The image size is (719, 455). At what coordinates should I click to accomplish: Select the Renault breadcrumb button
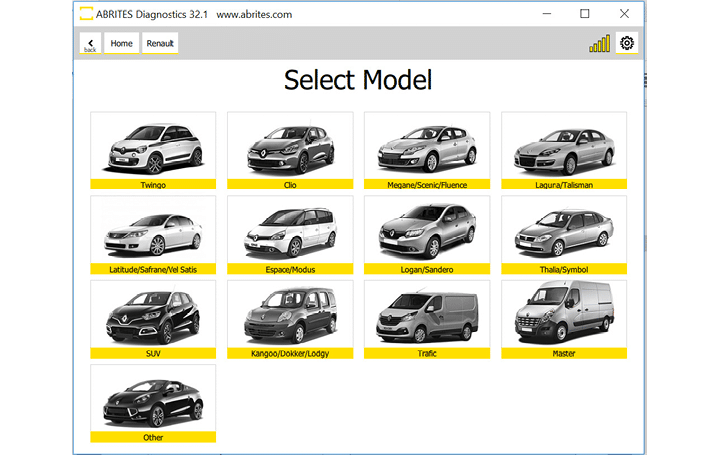[x=160, y=43]
